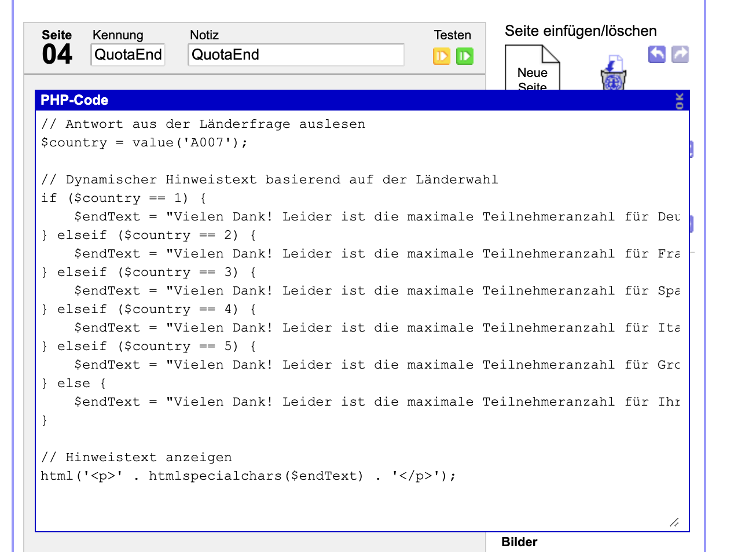Viewport: 756px width, 552px height.
Task: Click the greyed-out redo arrow icon
Action: pos(680,54)
